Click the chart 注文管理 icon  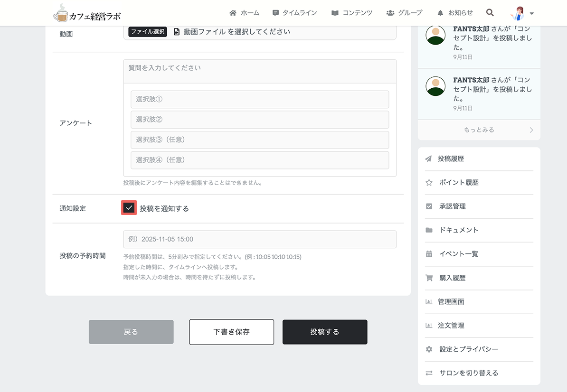(x=429, y=326)
